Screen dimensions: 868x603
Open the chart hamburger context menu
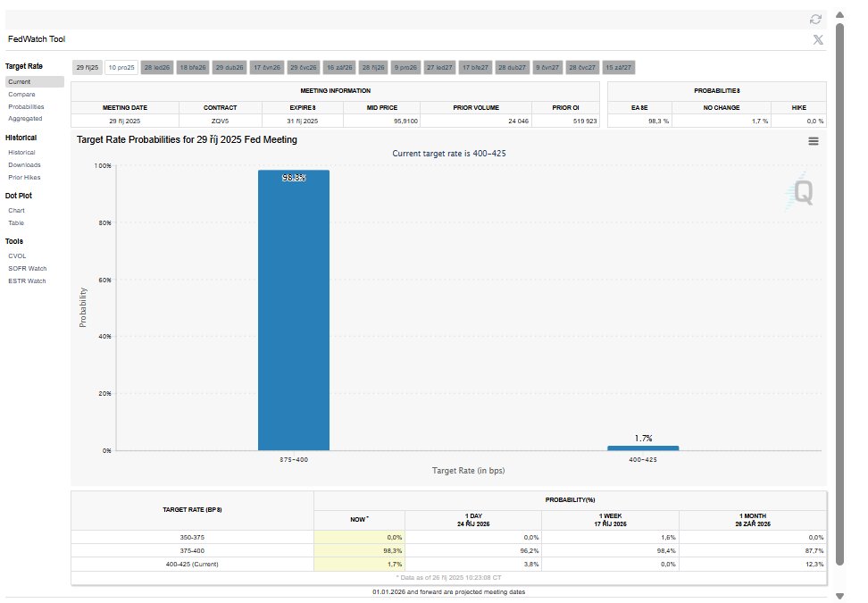pyautogui.click(x=814, y=141)
